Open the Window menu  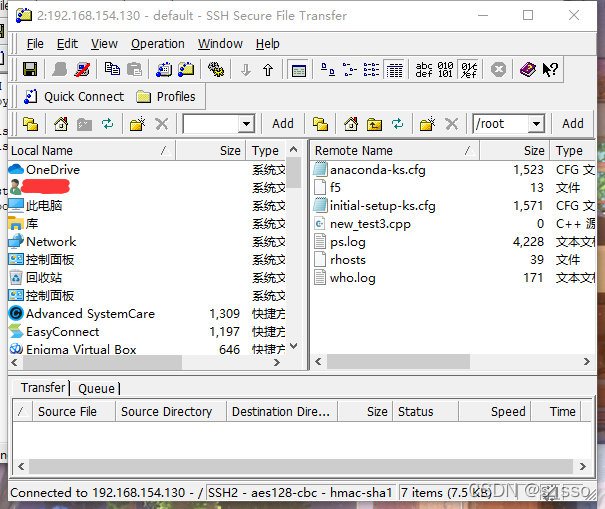220,44
